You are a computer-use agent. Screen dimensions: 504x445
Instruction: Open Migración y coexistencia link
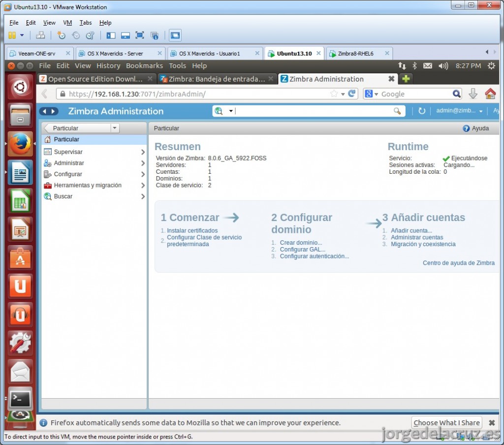tap(423, 244)
